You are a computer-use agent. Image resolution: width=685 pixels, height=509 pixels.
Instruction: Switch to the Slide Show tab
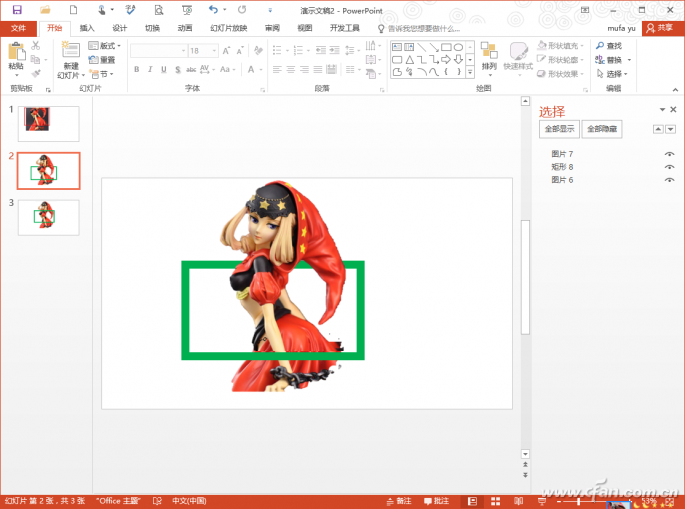228,28
